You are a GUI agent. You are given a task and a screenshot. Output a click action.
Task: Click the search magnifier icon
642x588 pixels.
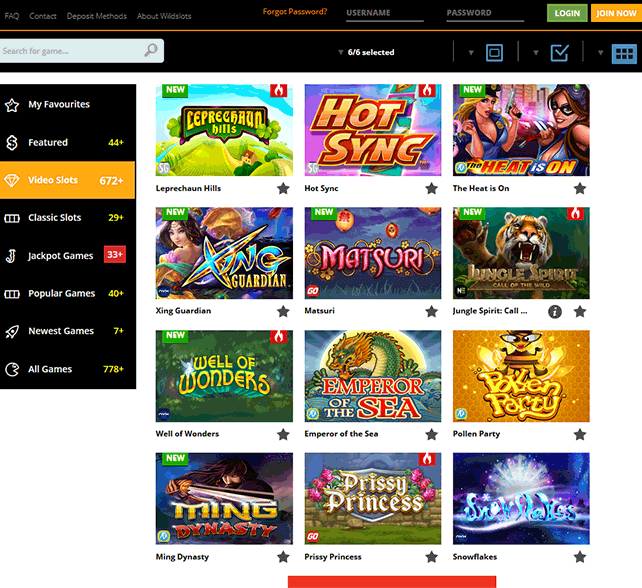(x=151, y=50)
